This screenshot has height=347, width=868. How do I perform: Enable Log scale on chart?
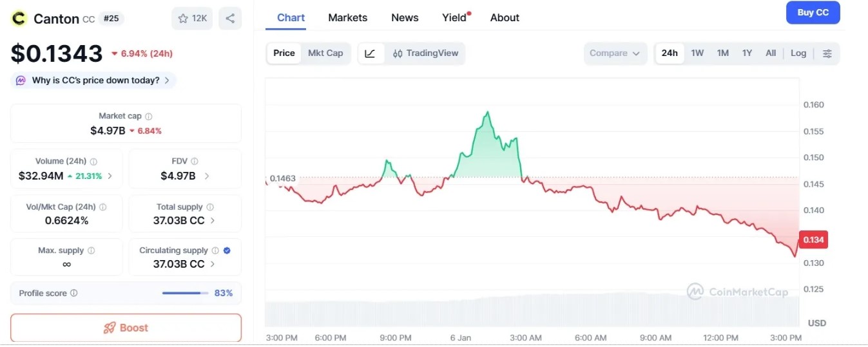[x=798, y=53]
